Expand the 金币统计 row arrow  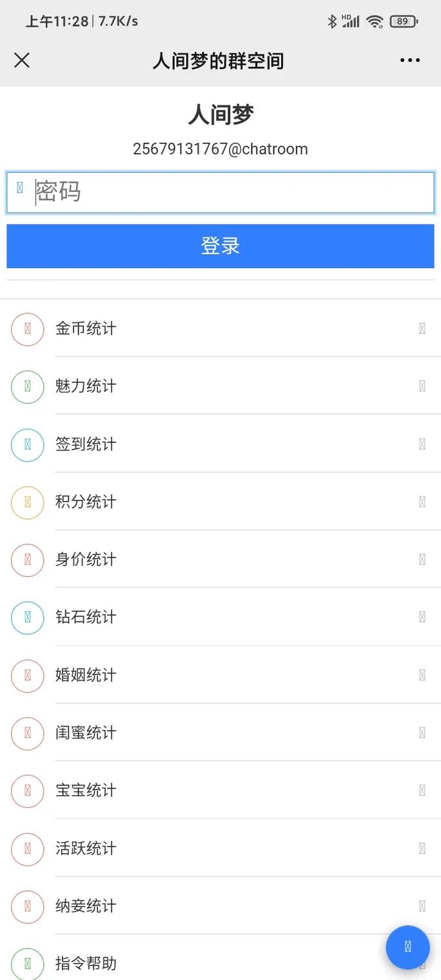[x=422, y=329]
